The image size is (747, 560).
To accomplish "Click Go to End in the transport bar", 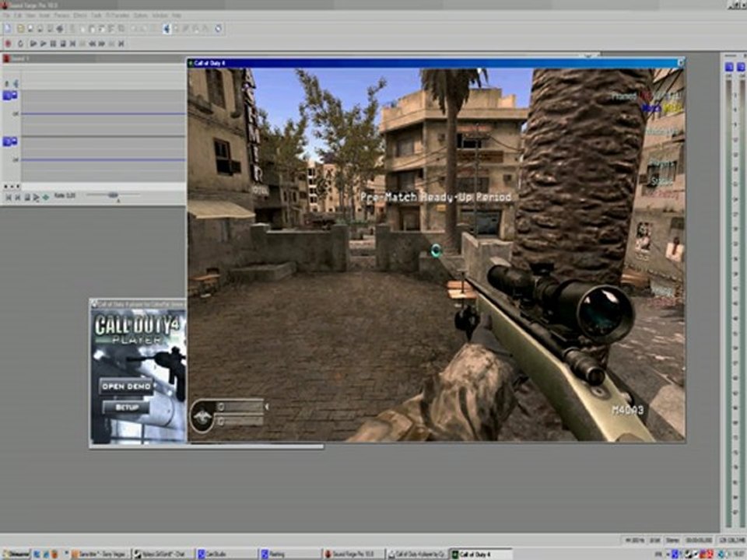I will click(121, 44).
